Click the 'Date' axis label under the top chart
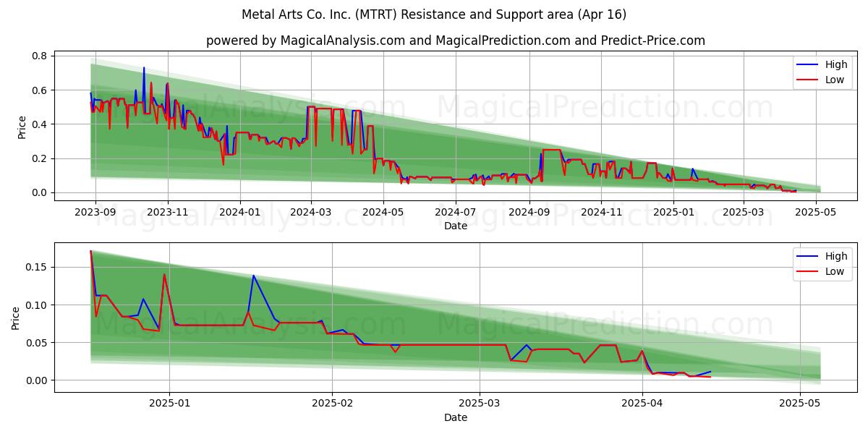 coord(456,226)
